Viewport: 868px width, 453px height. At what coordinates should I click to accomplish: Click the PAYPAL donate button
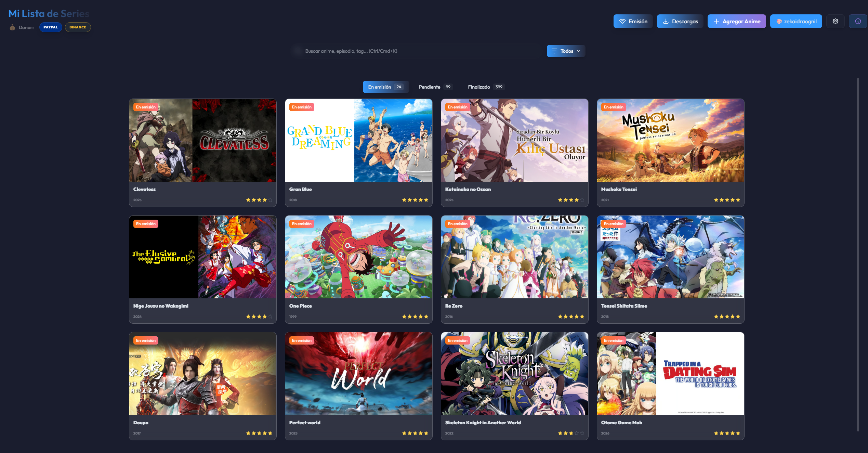[x=51, y=27]
